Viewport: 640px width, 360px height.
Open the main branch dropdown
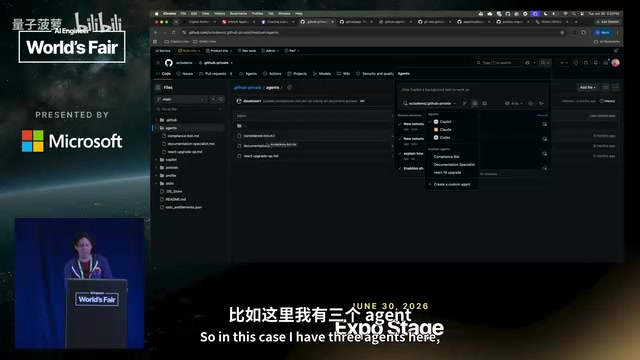coord(181,99)
